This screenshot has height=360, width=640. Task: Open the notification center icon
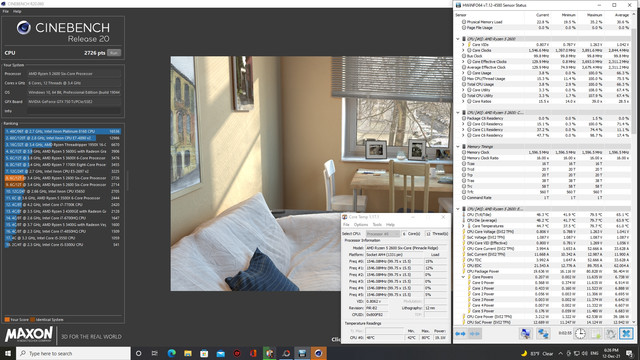pyautogui.click(x=629, y=353)
